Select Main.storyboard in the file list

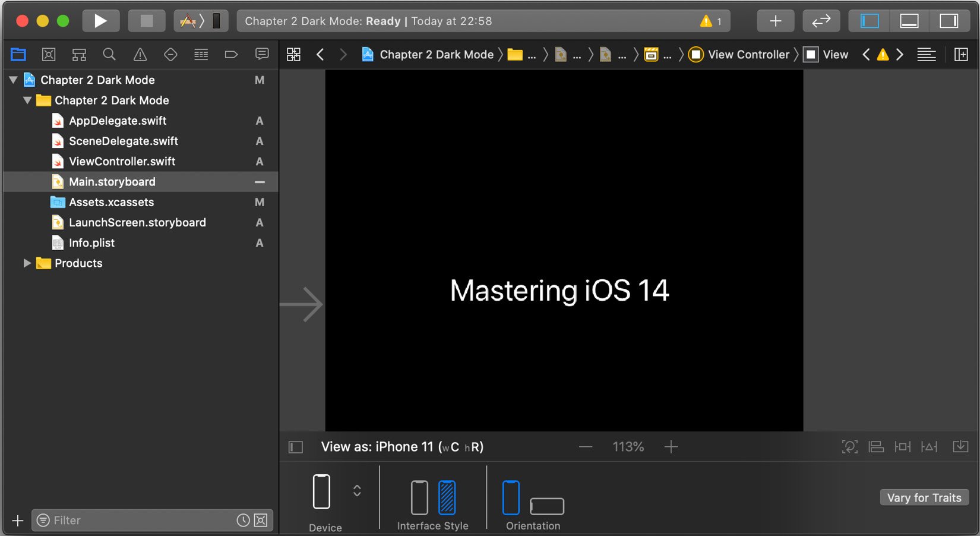coord(141,182)
